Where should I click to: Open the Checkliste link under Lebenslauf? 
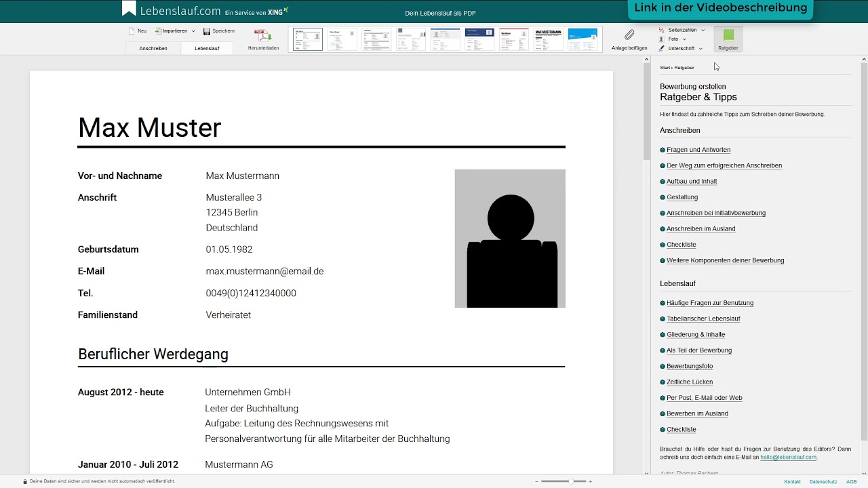pos(682,430)
